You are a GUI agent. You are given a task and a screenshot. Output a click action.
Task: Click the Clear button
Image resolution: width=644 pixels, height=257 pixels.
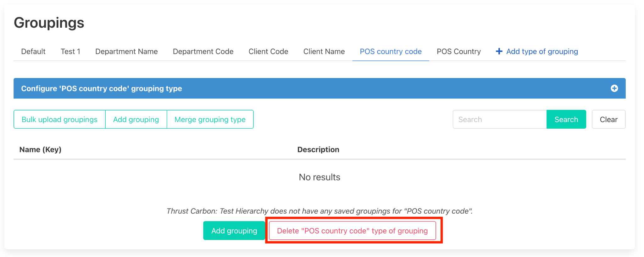(608, 120)
